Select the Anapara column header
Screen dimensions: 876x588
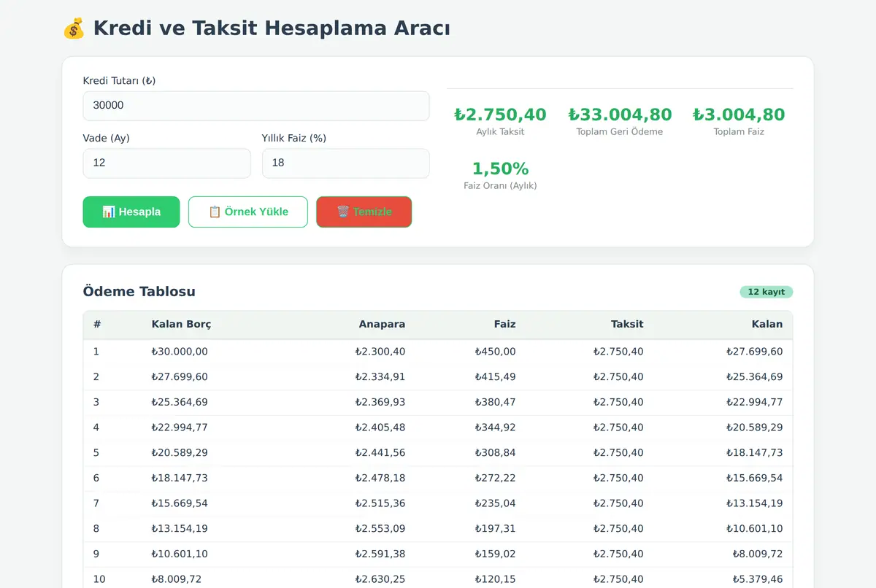click(x=382, y=325)
